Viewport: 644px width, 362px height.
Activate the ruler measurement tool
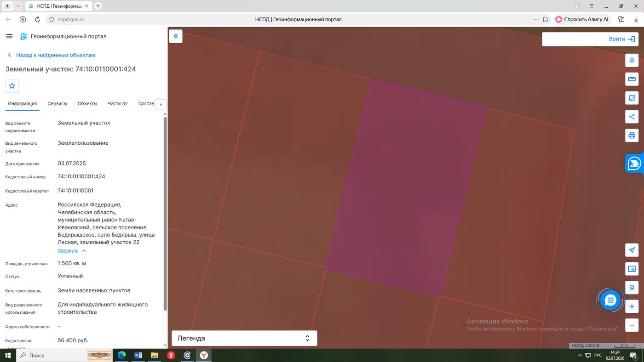(632, 79)
